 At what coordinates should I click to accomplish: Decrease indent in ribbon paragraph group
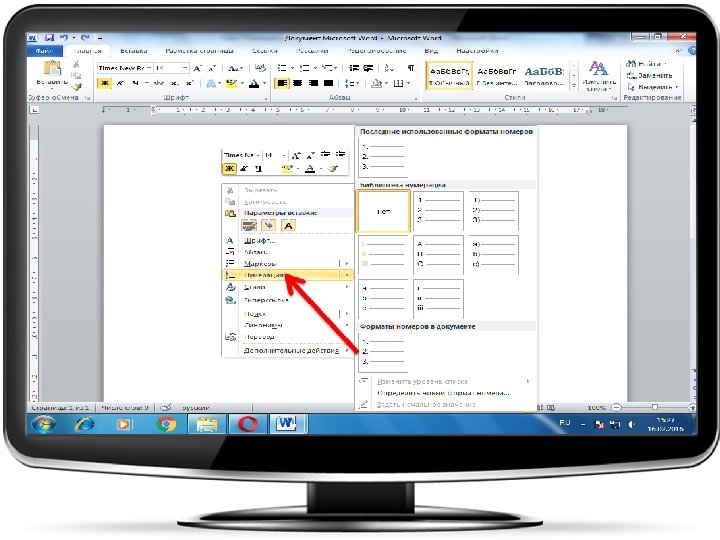[x=353, y=68]
